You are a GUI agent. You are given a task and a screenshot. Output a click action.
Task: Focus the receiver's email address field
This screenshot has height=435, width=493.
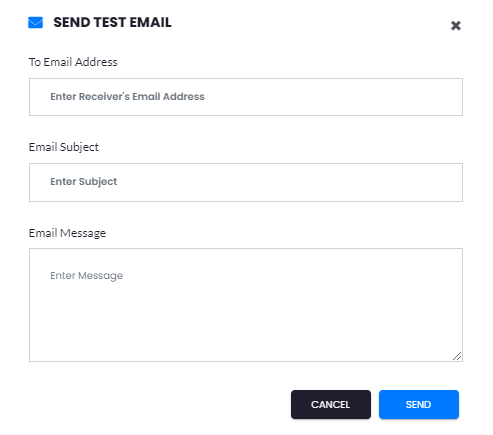pos(246,97)
